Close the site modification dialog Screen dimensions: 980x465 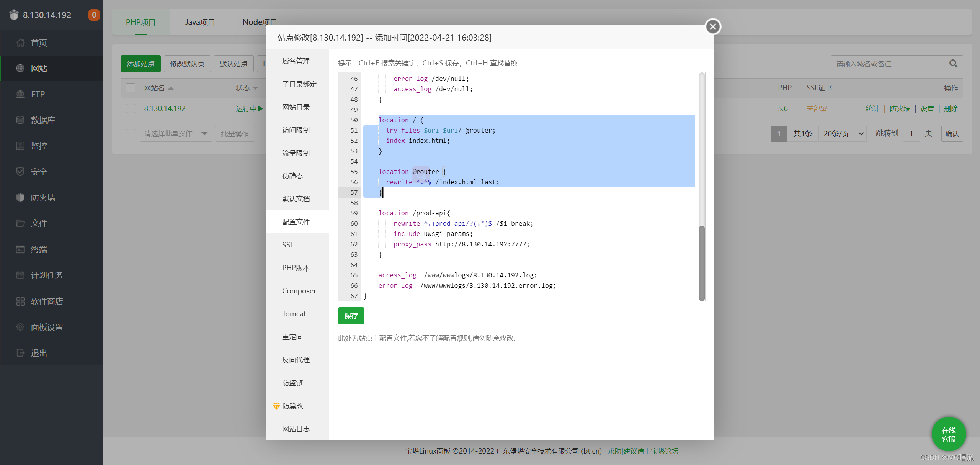(712, 26)
